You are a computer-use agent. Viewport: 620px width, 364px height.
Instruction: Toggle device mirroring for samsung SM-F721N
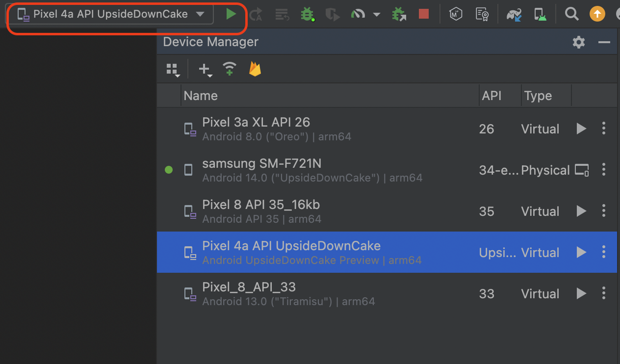582,170
